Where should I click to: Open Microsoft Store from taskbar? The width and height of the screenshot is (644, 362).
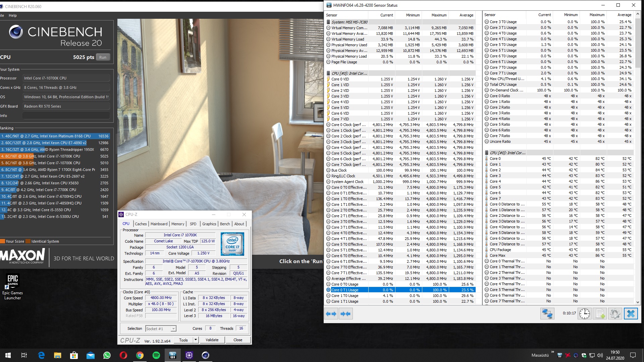coord(74,355)
